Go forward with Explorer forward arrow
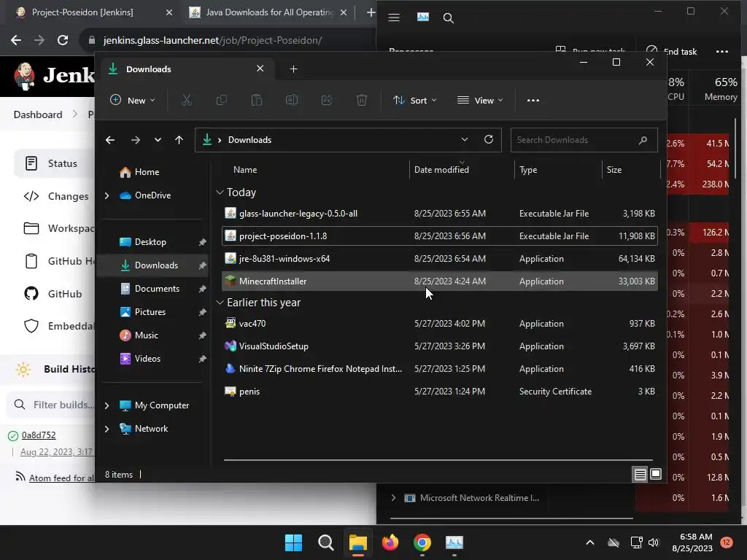This screenshot has height=560, width=747. [x=135, y=140]
